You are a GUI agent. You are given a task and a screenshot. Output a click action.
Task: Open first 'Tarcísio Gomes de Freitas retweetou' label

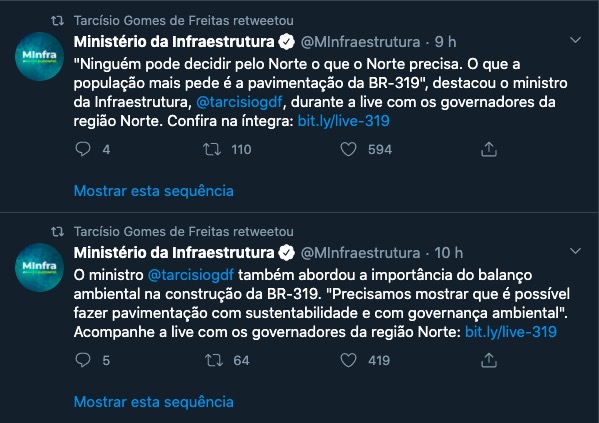[x=184, y=20]
